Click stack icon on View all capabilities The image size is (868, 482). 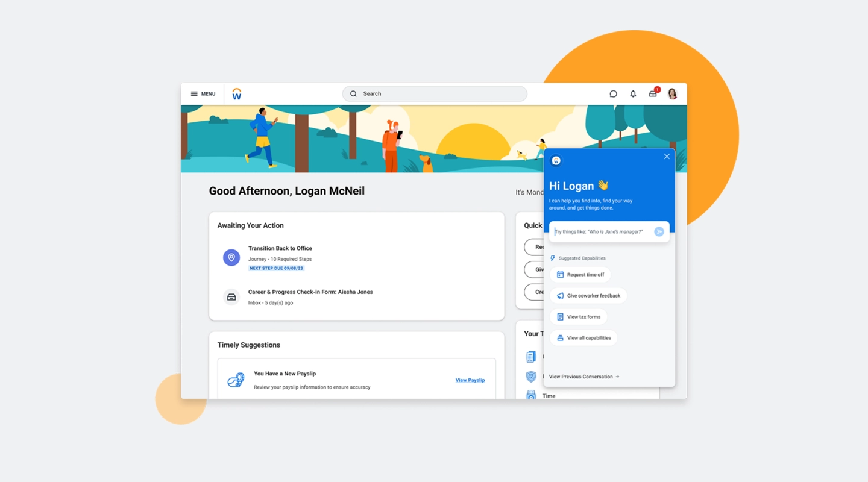click(560, 338)
